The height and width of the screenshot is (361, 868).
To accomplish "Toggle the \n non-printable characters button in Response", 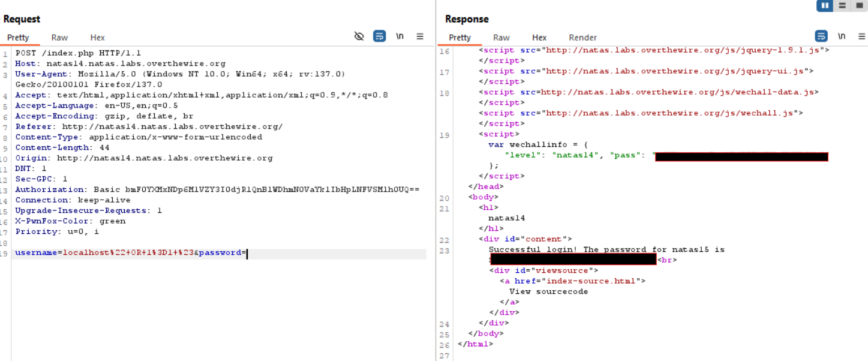I will click(x=842, y=37).
